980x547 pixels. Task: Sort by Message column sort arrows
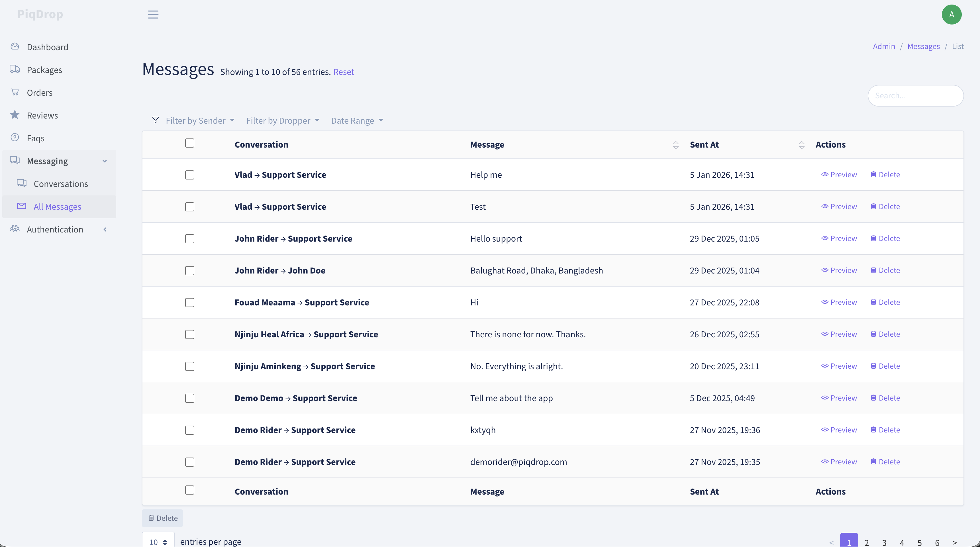pos(676,145)
